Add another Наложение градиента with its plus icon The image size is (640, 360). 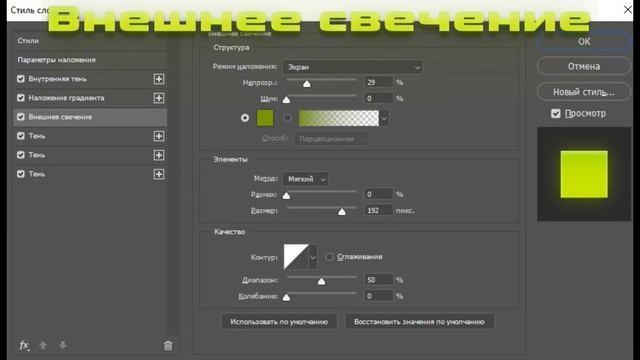[x=159, y=98]
